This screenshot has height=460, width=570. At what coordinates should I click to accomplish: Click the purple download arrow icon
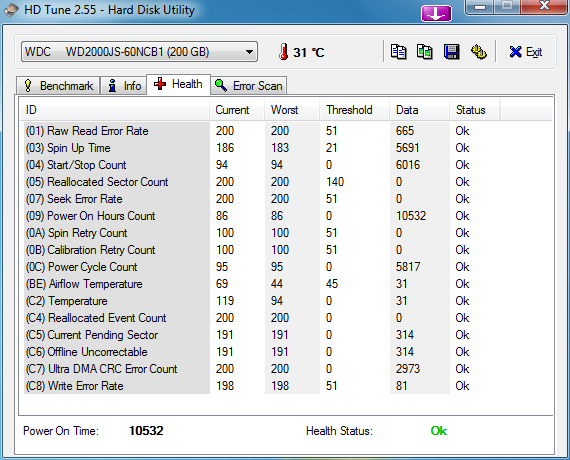click(436, 13)
